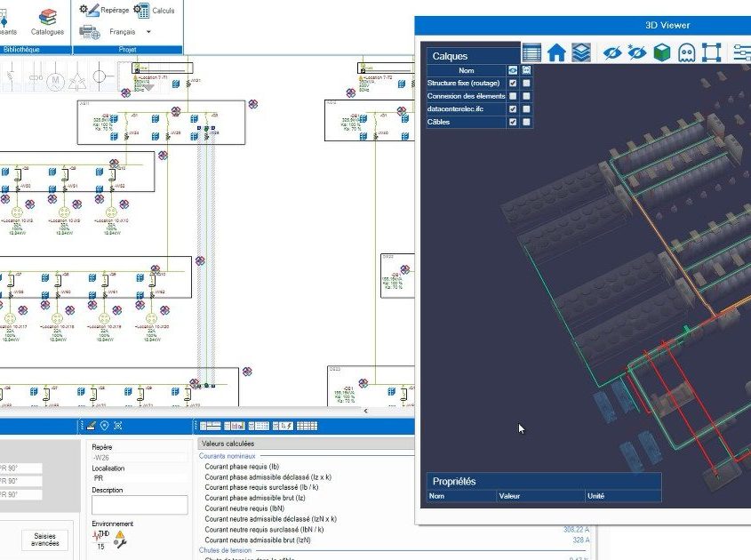Uncheck visibility for datacenterelec.ifc layer
The height and width of the screenshot is (560, 751).
(513, 108)
